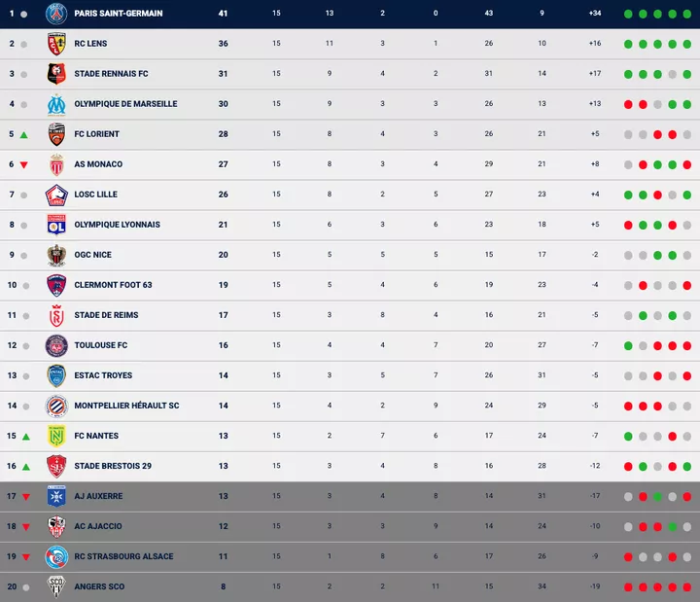The height and width of the screenshot is (602, 700).
Task: Click Angers SCO's first red form dot
Action: click(629, 586)
